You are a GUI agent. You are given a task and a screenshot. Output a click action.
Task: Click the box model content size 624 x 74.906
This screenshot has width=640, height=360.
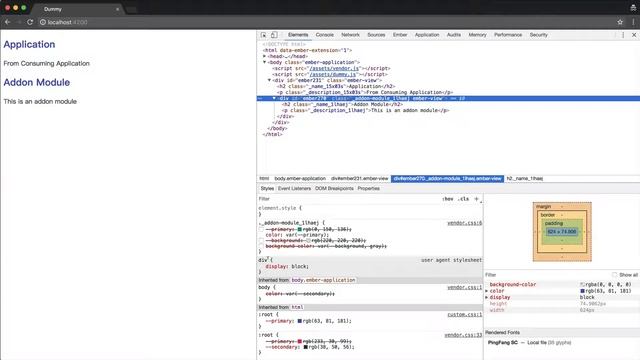tap(562, 232)
